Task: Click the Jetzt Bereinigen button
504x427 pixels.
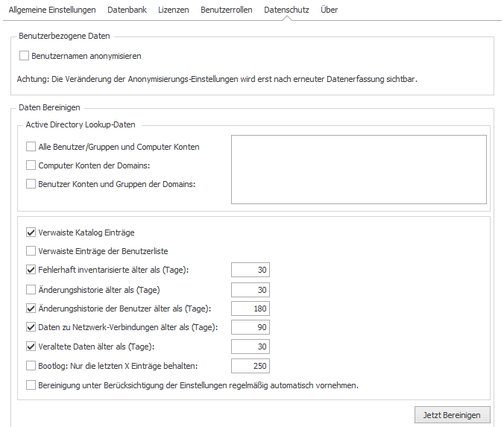Action: 453,415
